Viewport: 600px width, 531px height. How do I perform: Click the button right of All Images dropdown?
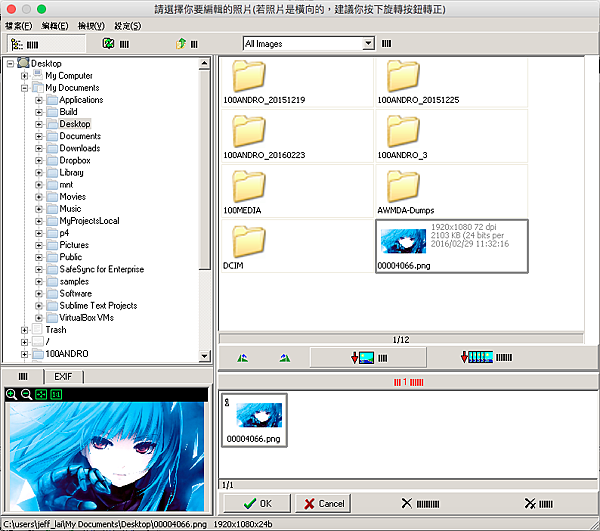point(386,44)
